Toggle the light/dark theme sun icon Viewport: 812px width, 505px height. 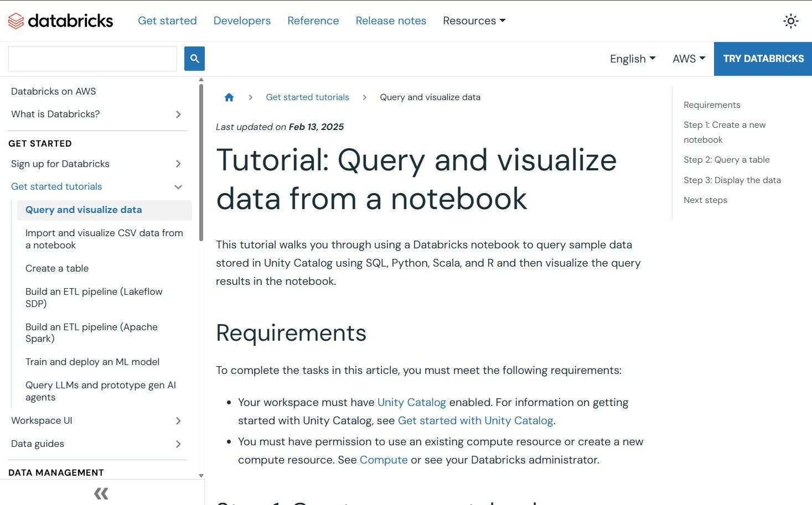pyautogui.click(x=790, y=21)
